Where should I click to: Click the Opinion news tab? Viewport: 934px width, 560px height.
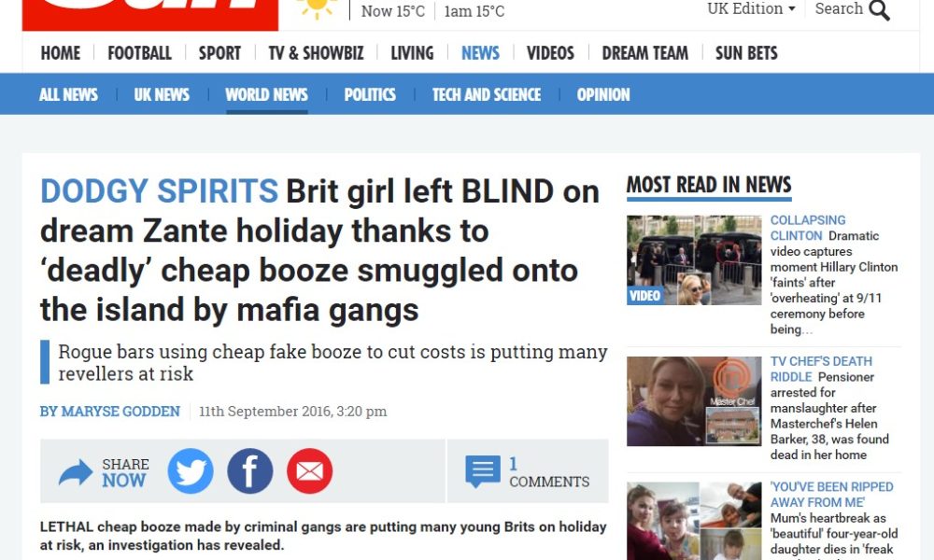[x=602, y=94]
